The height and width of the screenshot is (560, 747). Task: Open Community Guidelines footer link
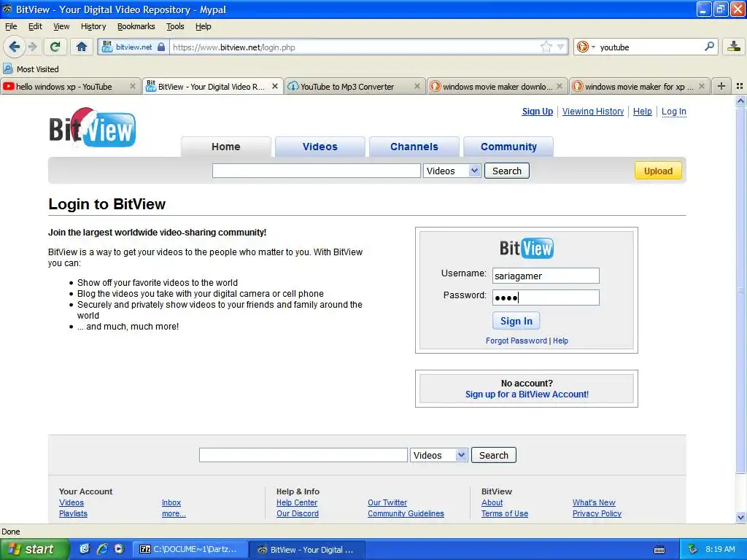(406, 513)
